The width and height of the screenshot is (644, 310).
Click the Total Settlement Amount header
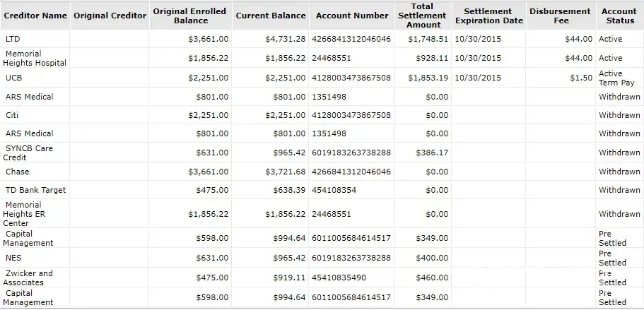(x=423, y=16)
